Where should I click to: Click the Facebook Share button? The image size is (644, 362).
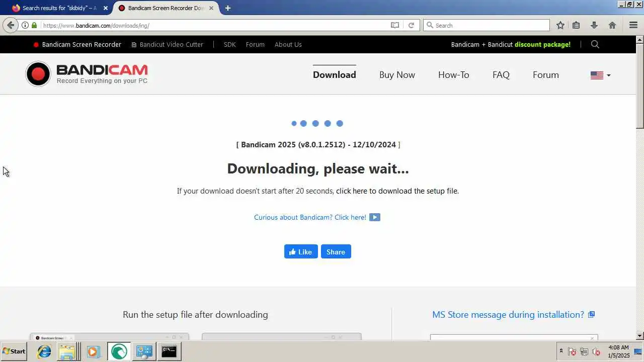point(336,251)
